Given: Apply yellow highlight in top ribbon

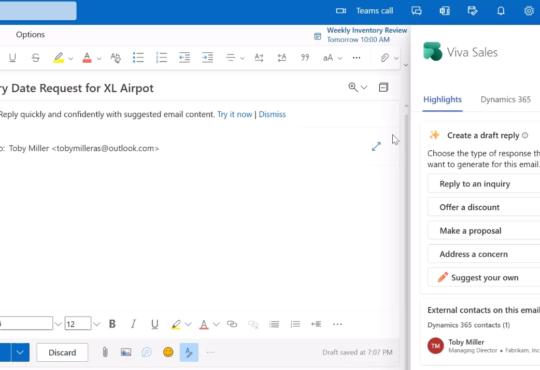Looking at the screenshot, I should click(x=59, y=58).
